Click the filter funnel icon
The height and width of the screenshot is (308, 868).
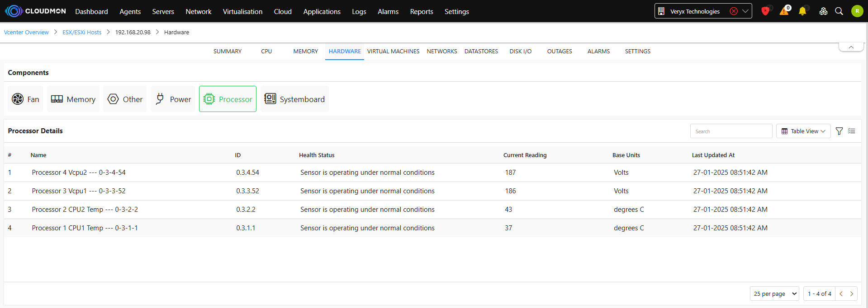pyautogui.click(x=839, y=131)
